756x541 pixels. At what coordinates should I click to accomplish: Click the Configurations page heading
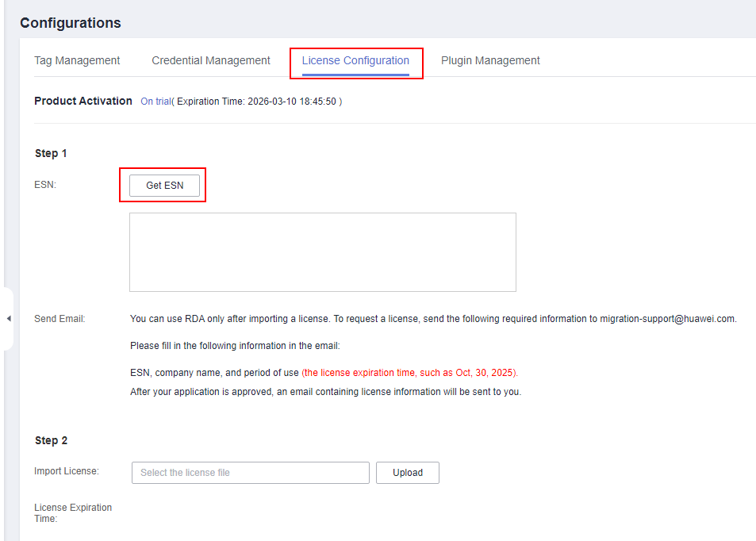click(71, 23)
